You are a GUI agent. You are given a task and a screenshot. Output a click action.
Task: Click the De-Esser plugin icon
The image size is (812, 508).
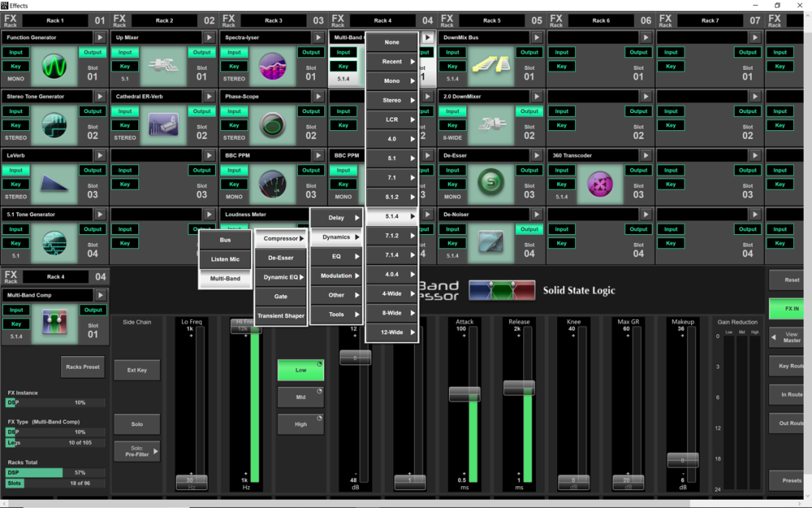[x=491, y=184]
